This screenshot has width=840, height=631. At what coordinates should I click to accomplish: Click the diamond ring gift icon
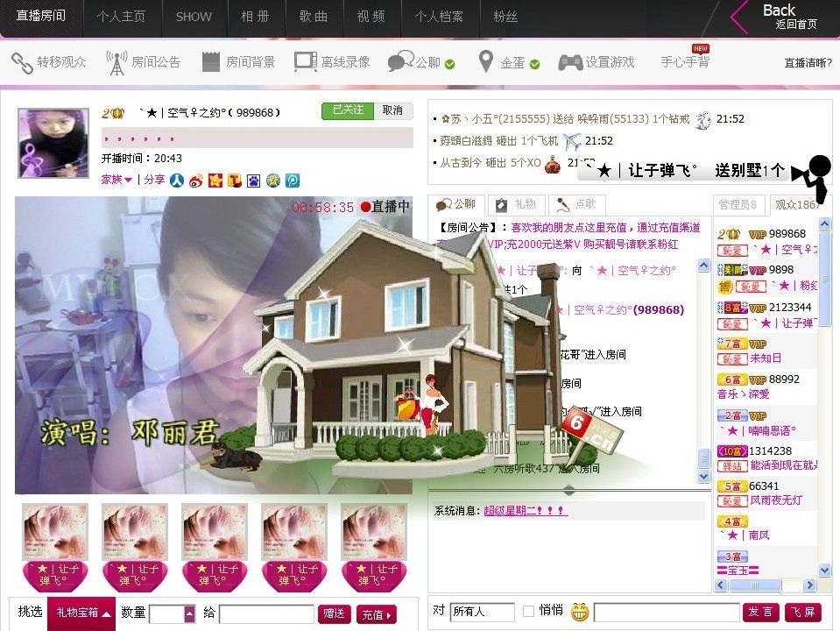(702, 119)
